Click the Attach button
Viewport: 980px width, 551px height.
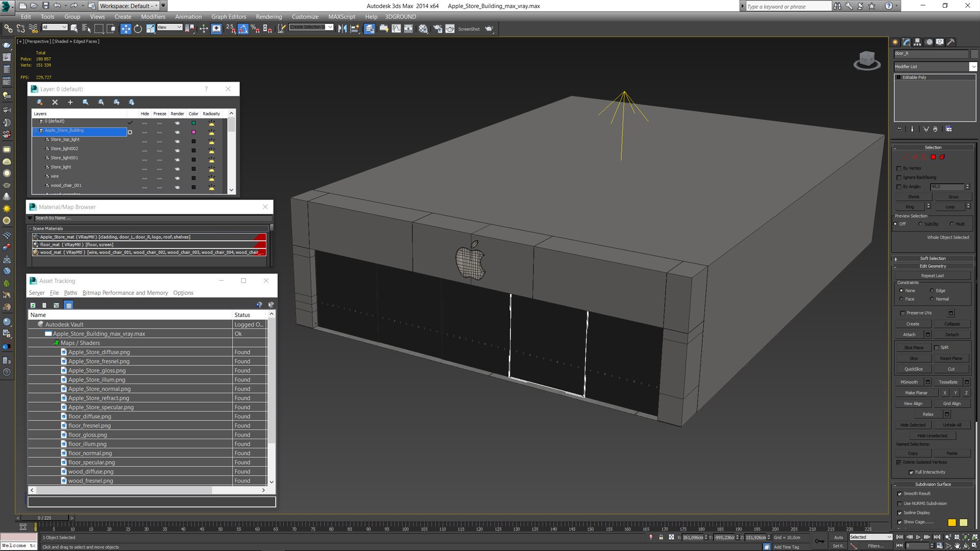[x=909, y=335]
